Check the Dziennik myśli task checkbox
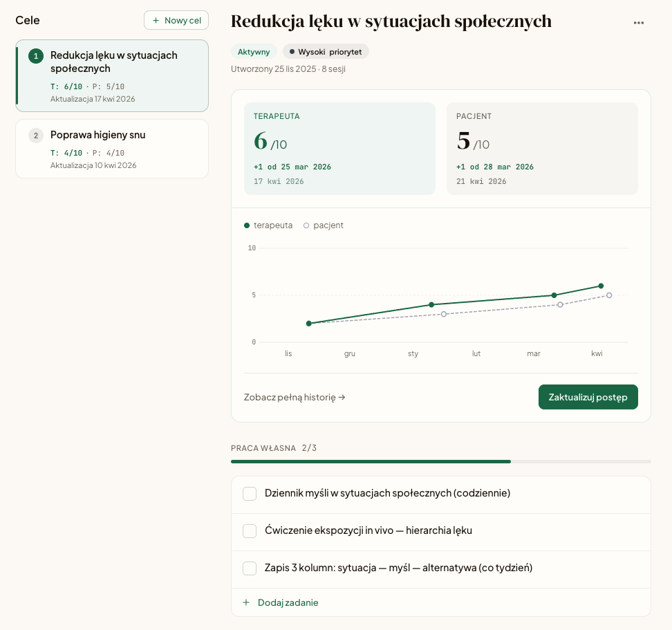 [250, 494]
